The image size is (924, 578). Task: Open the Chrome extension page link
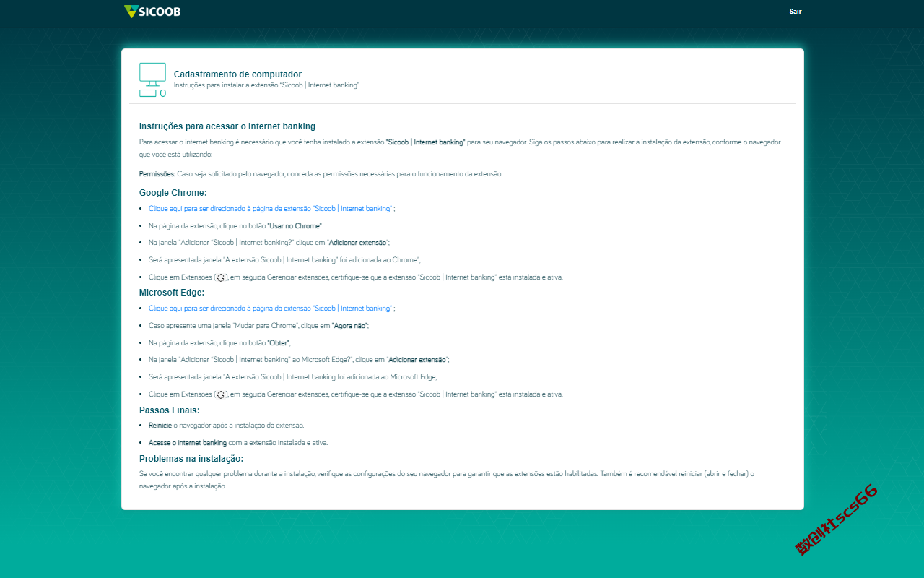pyautogui.click(x=271, y=209)
